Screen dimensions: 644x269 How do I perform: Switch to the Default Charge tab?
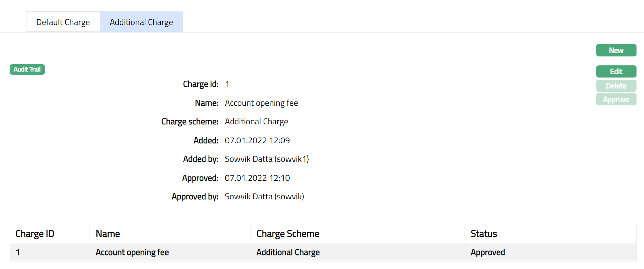[63, 22]
